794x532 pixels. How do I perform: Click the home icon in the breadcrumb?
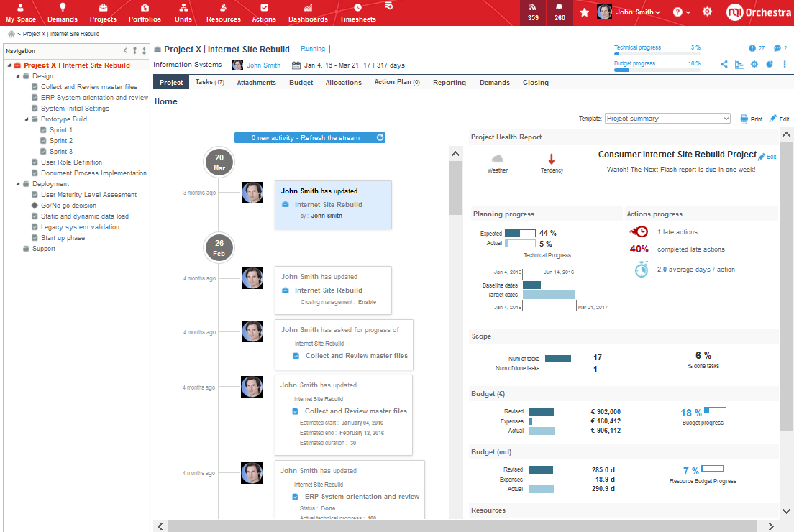[11, 34]
